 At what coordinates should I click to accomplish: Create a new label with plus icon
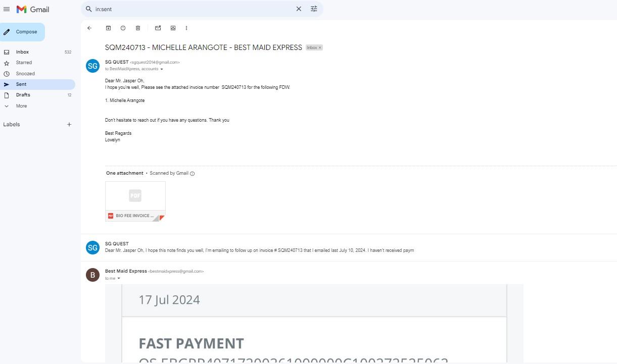tap(69, 125)
